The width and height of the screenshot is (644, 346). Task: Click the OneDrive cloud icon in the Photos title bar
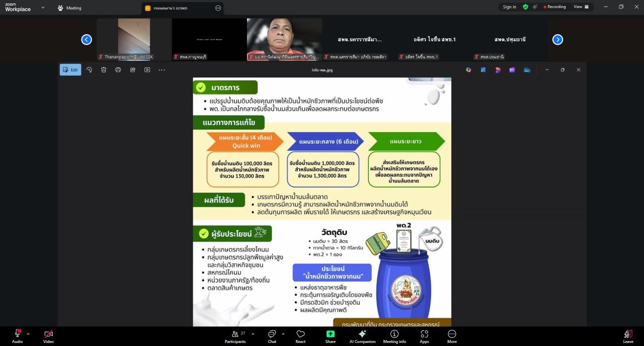pos(527,70)
